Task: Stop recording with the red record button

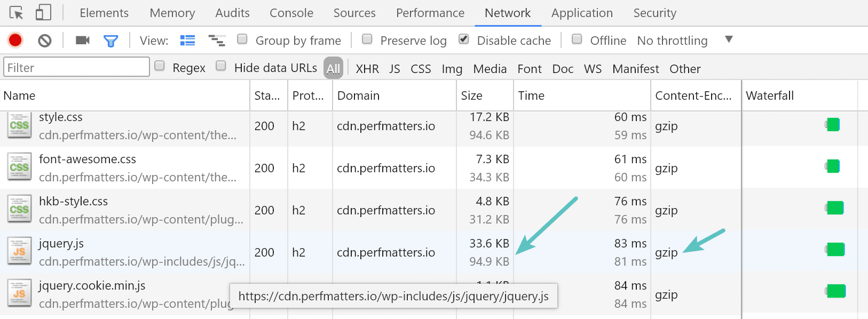Action: (15, 40)
